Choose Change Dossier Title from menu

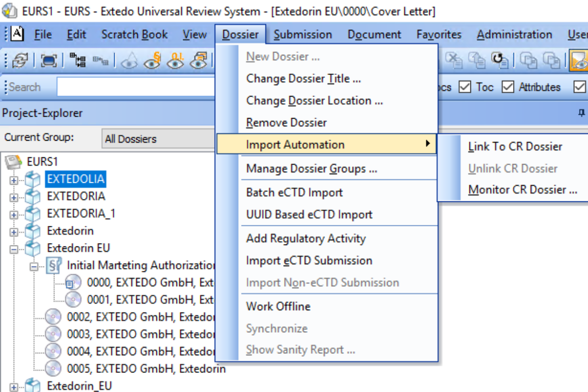303,78
